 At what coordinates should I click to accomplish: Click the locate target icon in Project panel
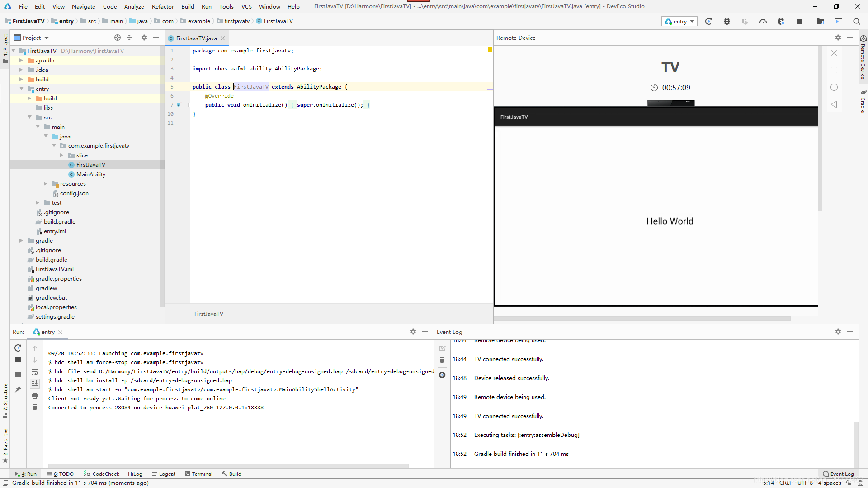[118, 38]
